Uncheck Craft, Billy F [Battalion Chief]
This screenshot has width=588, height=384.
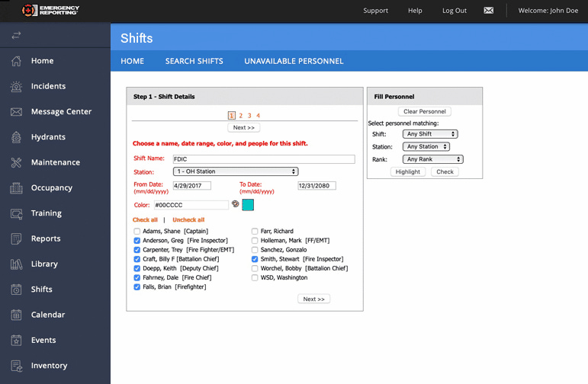point(137,259)
